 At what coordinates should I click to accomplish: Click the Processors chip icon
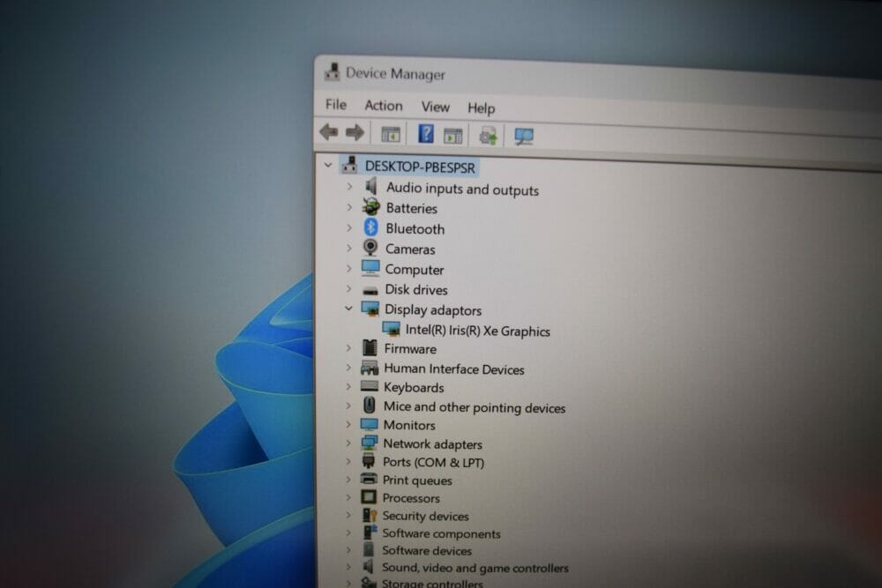coord(369,497)
